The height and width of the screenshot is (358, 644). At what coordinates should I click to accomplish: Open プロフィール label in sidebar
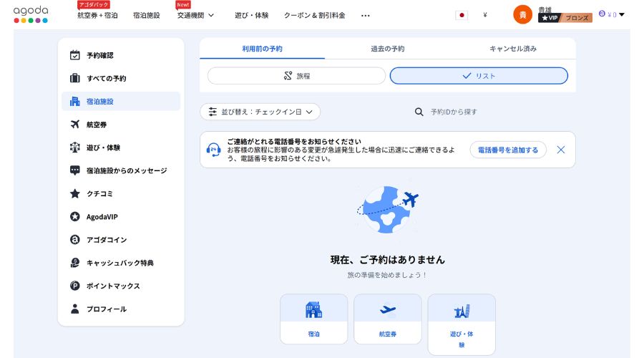pos(107,309)
